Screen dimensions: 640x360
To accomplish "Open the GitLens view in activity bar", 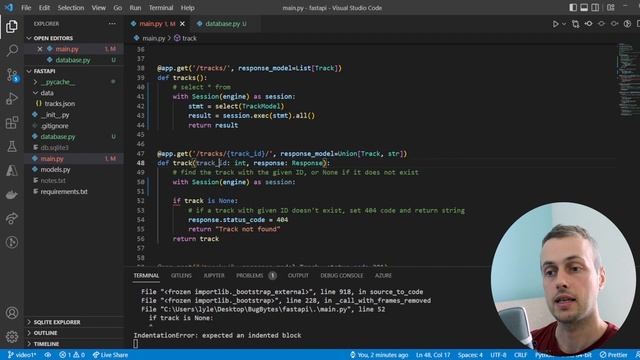I will [12, 242].
